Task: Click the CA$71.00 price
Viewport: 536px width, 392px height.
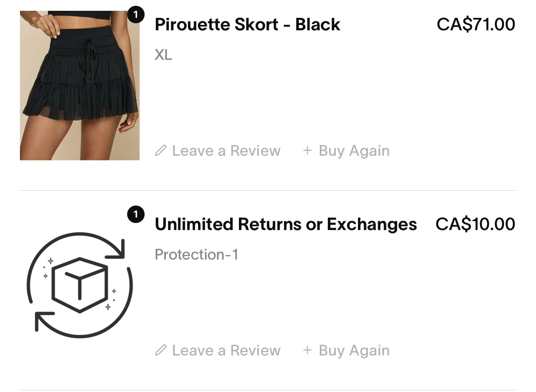Action: 476,24
